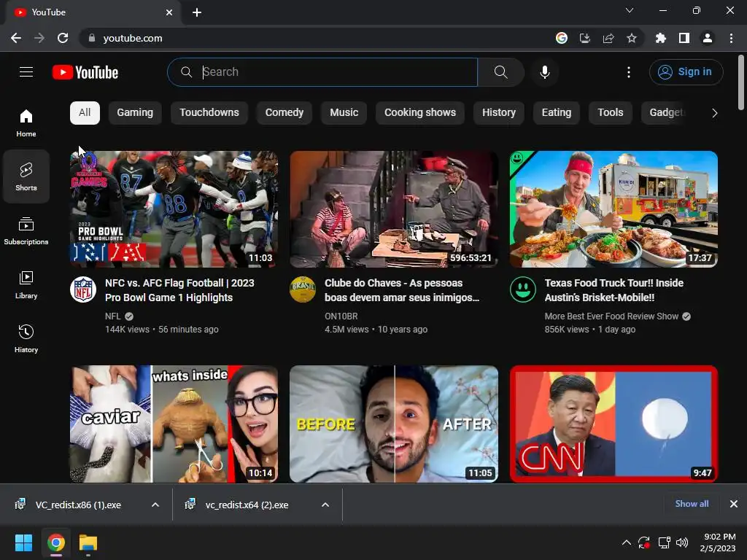Screen dimensions: 747x560
Task: Select the Music category chip
Action: click(x=344, y=112)
